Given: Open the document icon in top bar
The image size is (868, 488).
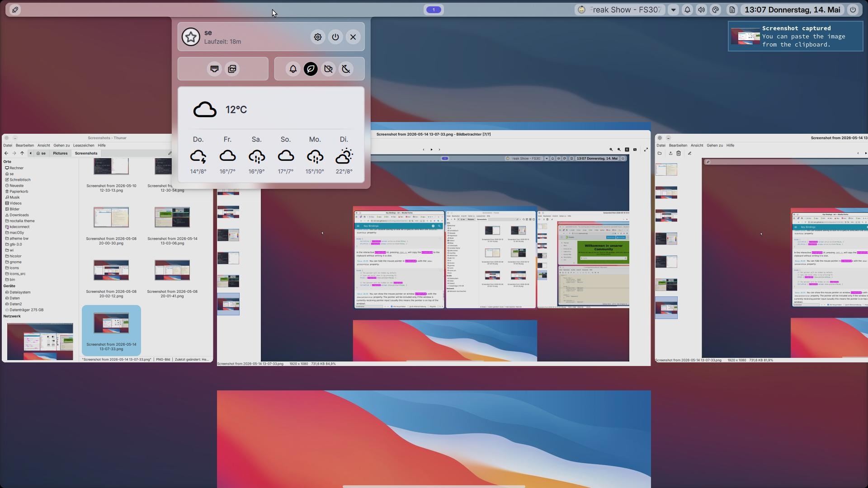Looking at the screenshot, I should pos(732,9).
